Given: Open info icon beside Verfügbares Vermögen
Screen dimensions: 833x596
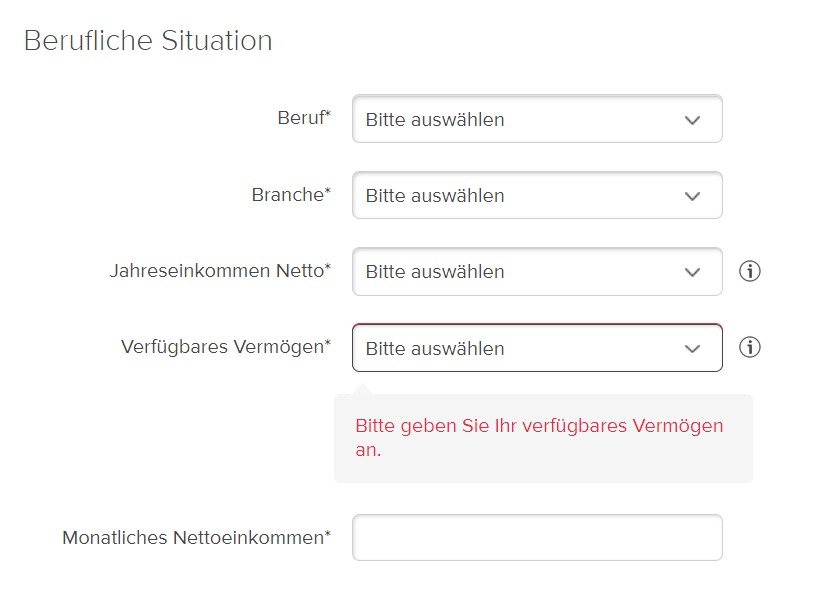Looking at the screenshot, I should pos(750,347).
